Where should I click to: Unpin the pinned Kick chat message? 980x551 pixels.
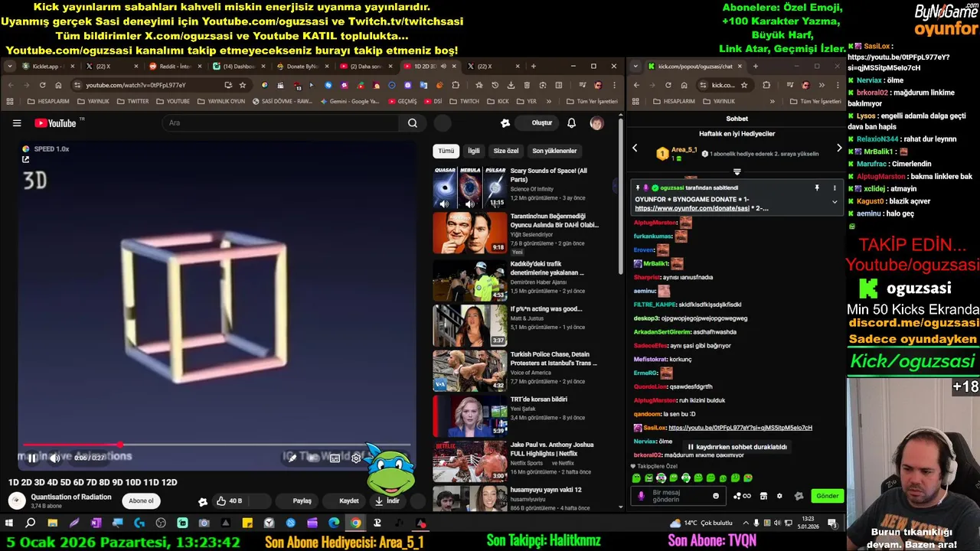(817, 187)
